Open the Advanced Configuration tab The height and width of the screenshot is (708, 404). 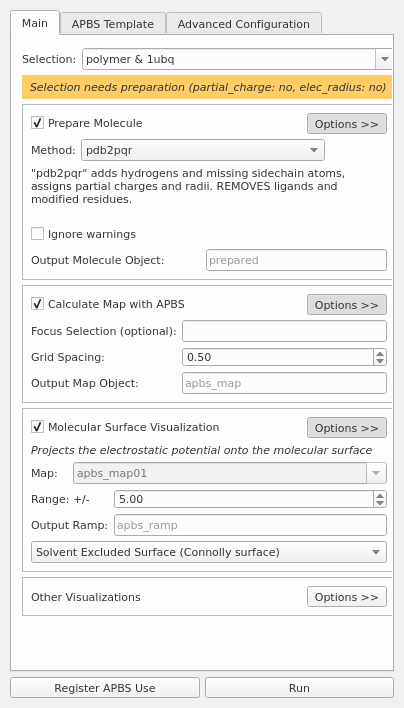pos(243,24)
